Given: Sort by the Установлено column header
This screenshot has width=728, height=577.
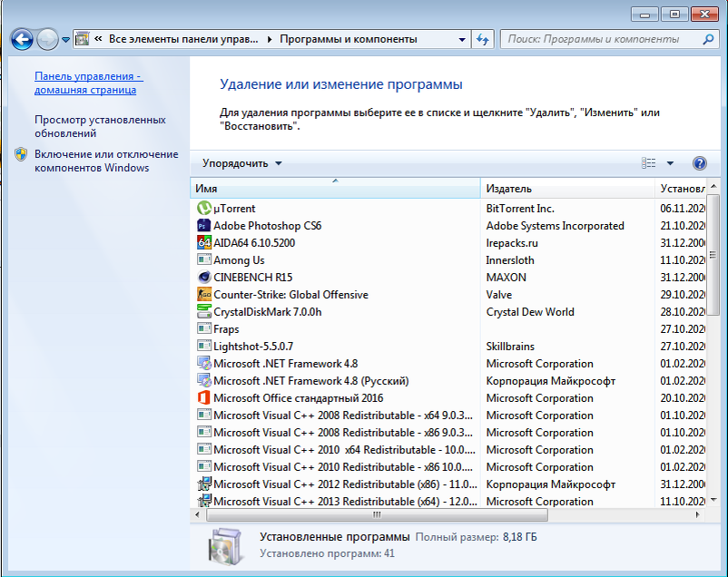Looking at the screenshot, I should pos(680,188).
